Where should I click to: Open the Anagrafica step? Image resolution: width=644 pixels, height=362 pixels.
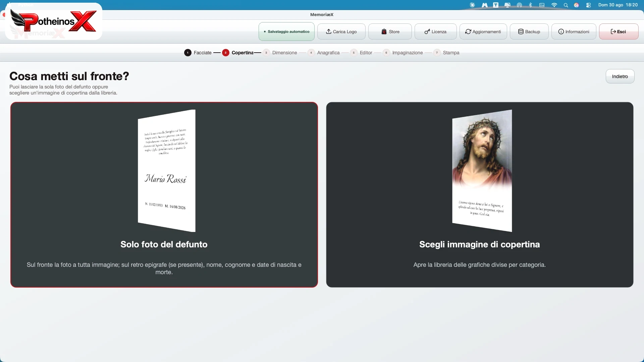click(x=324, y=53)
